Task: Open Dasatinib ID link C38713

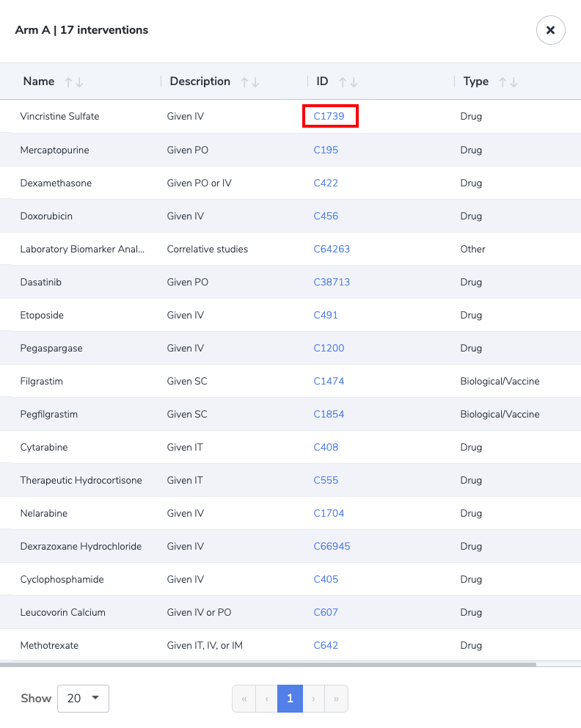Action: 332,282
